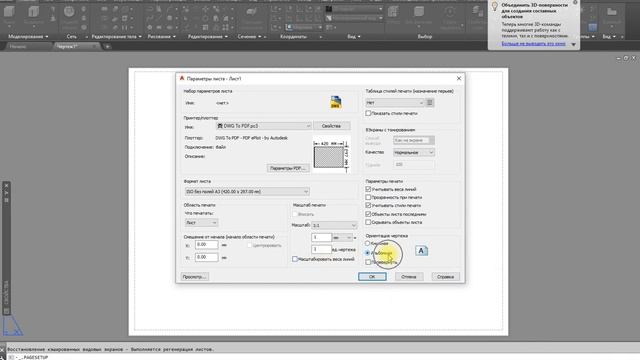Click the Справка help button
Screen dimensions: 640x360
445,277
